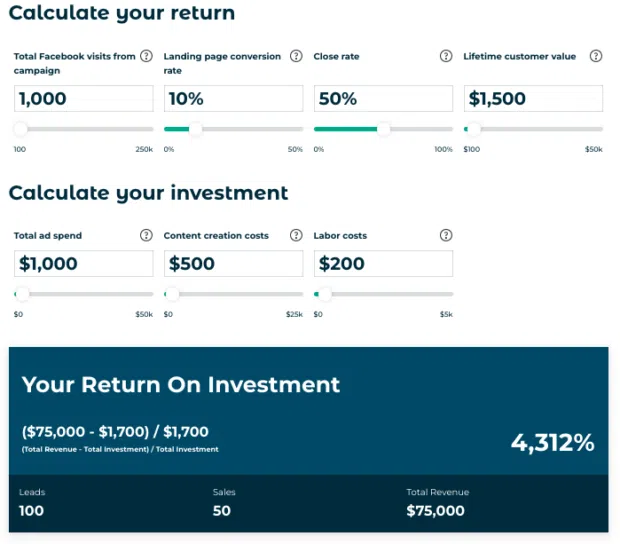Open Content creation costs help tooltip
This screenshot has width=620, height=544.
(x=296, y=236)
